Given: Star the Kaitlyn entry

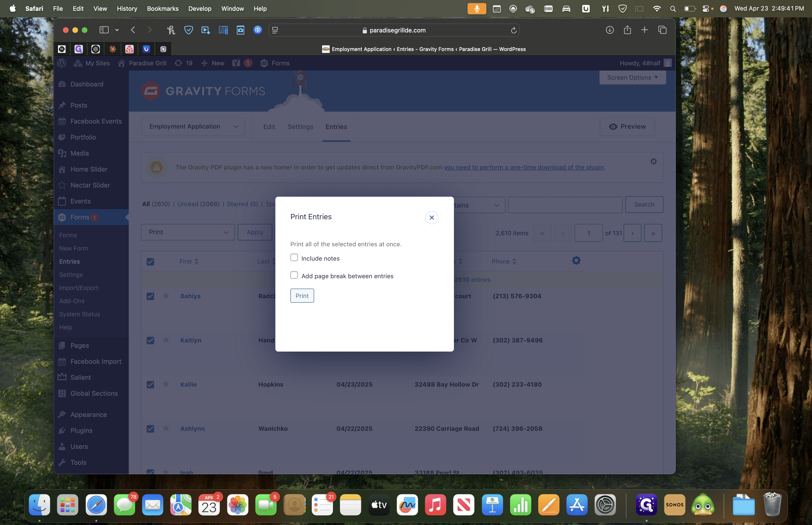Looking at the screenshot, I should (x=166, y=340).
